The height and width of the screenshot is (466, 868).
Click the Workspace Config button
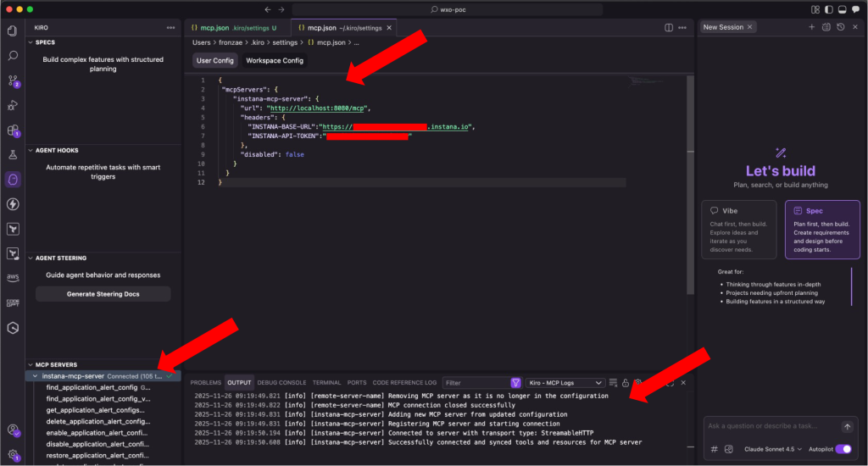pyautogui.click(x=275, y=60)
